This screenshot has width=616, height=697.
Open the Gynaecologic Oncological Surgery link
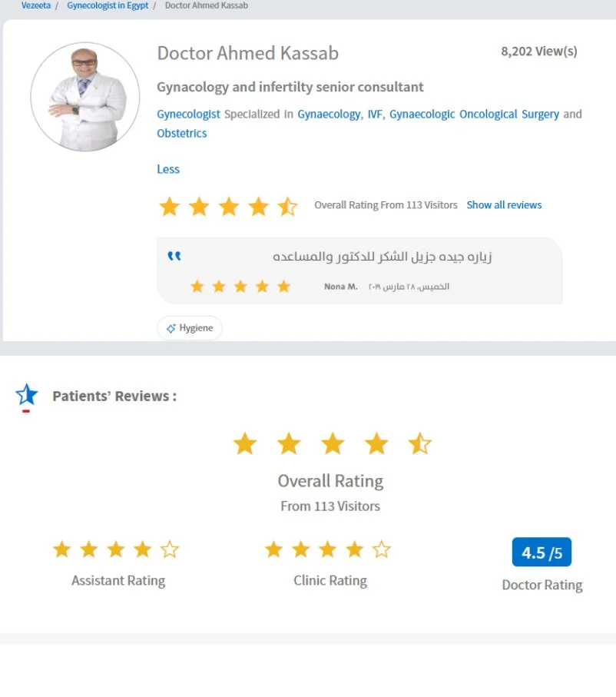coord(474,114)
